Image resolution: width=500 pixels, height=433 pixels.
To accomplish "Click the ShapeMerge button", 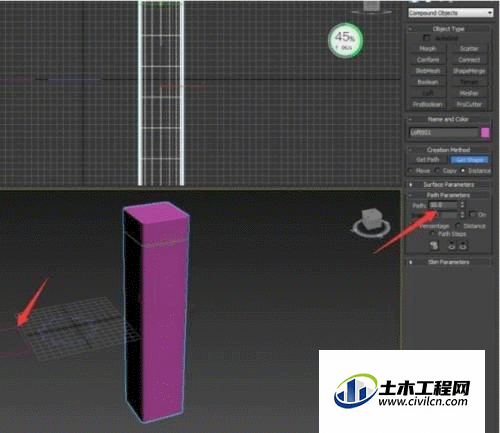I will point(469,71).
